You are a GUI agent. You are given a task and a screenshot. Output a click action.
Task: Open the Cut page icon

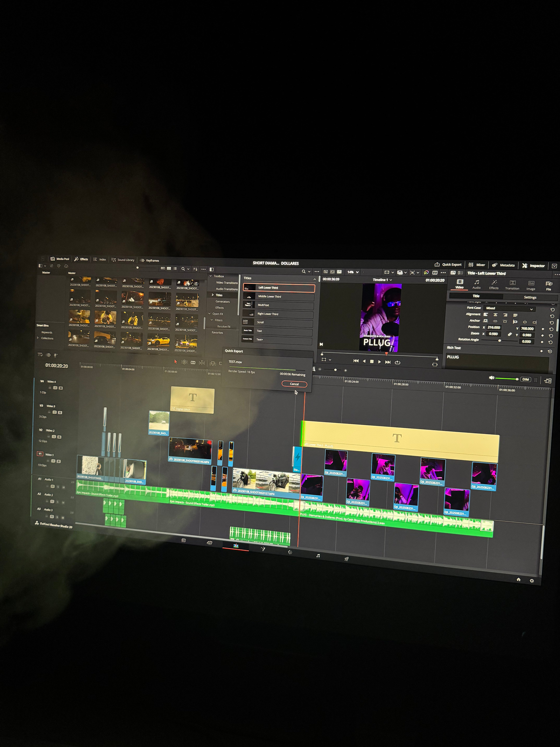(x=209, y=543)
